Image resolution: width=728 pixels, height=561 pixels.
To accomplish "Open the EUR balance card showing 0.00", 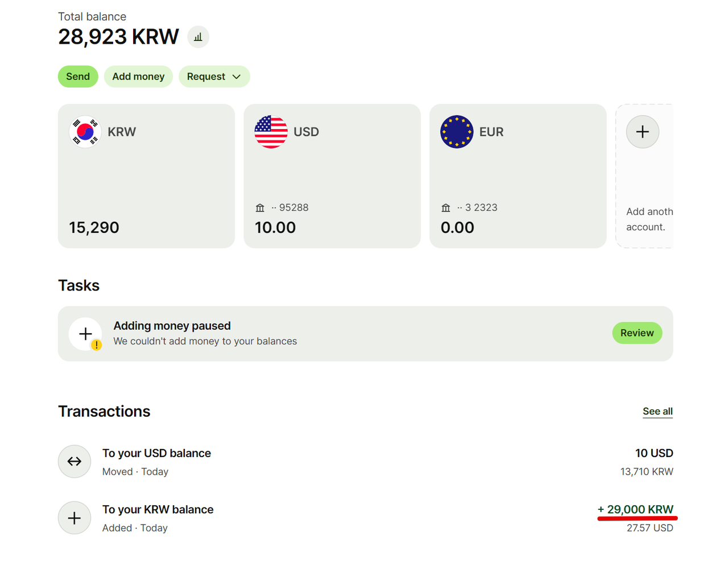I will coord(518,176).
